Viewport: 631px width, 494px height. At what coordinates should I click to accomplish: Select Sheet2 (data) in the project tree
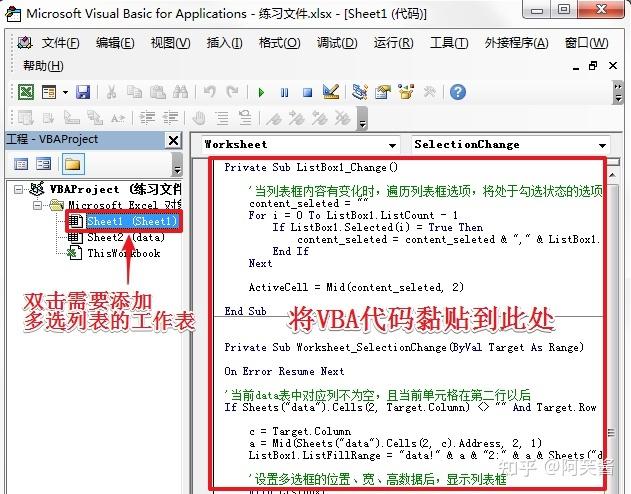[x=126, y=237]
